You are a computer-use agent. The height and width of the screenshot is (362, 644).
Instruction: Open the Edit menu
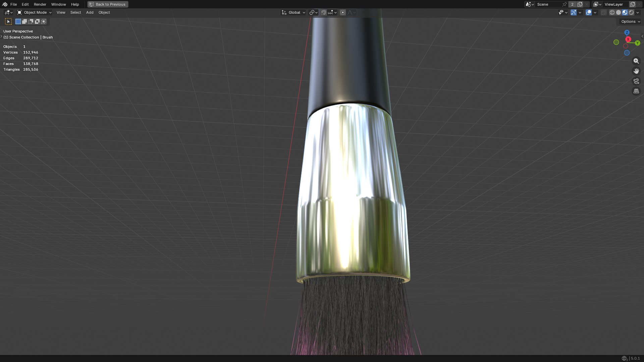click(x=25, y=4)
